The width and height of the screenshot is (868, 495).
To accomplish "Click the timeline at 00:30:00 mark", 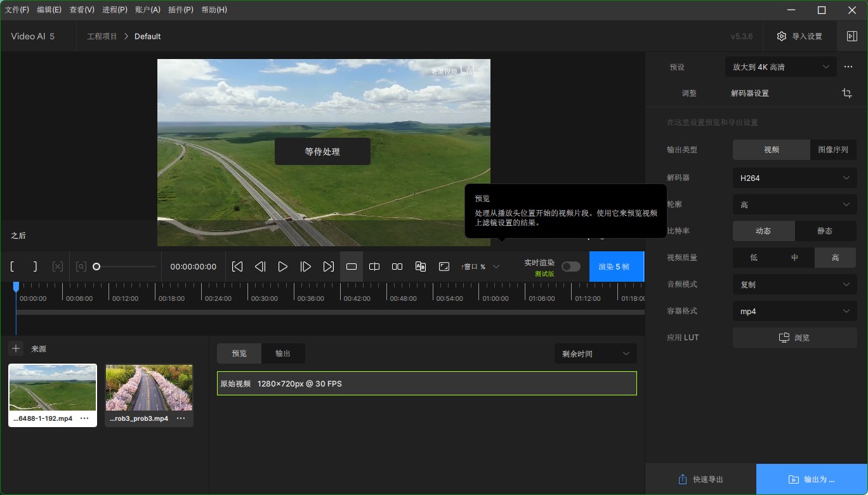I will point(264,298).
